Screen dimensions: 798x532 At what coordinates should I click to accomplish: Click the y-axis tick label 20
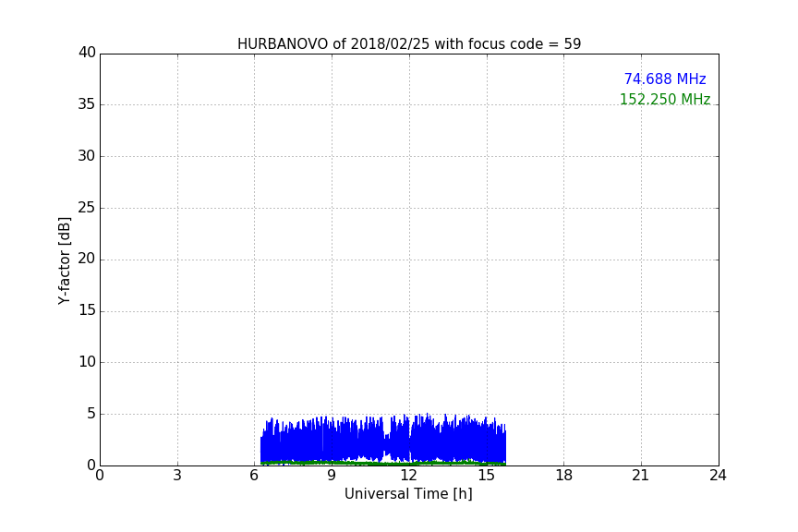(87, 259)
